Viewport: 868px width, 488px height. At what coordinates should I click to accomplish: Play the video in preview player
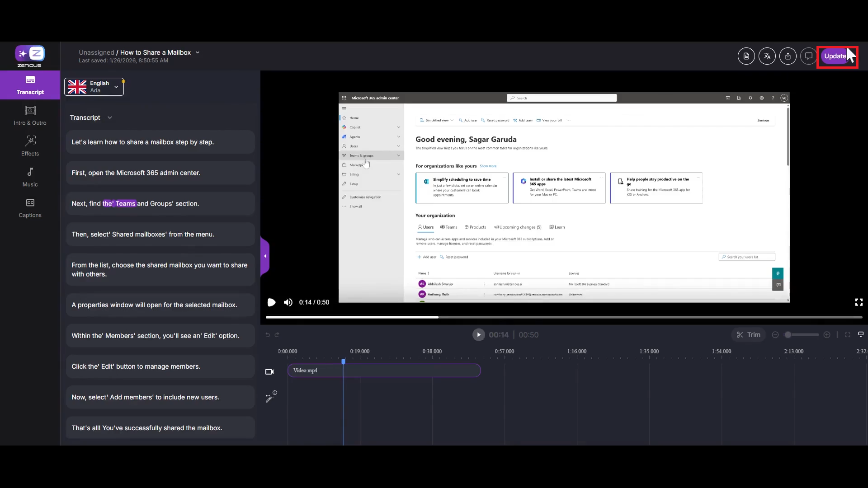tap(271, 302)
